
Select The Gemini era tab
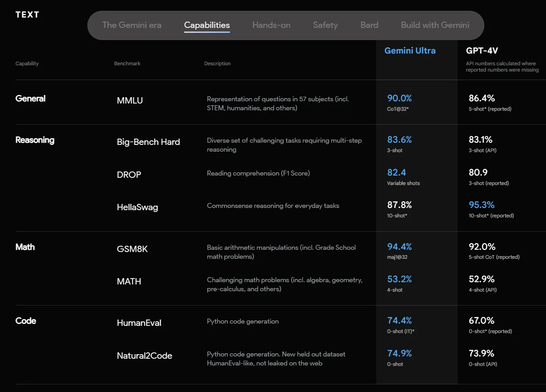[x=132, y=25]
